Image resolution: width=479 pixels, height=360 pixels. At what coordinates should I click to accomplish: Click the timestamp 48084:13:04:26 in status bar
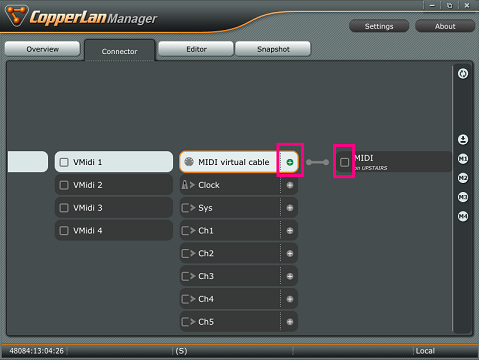point(36,351)
